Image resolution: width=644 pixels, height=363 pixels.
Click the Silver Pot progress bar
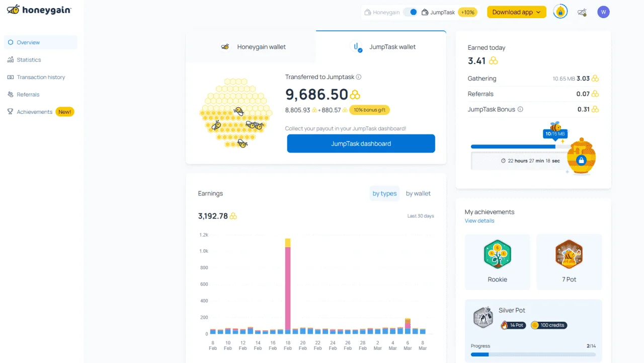533,354
